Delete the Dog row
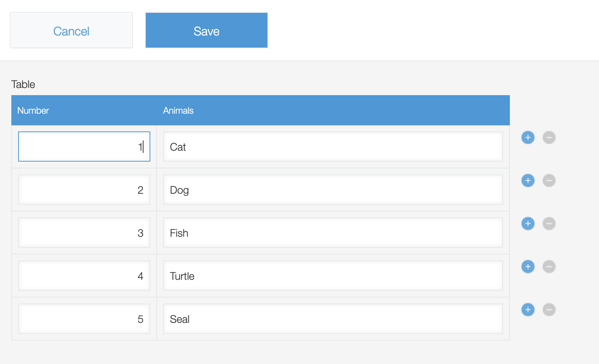Image resolution: width=599 pixels, height=364 pixels. click(x=549, y=180)
